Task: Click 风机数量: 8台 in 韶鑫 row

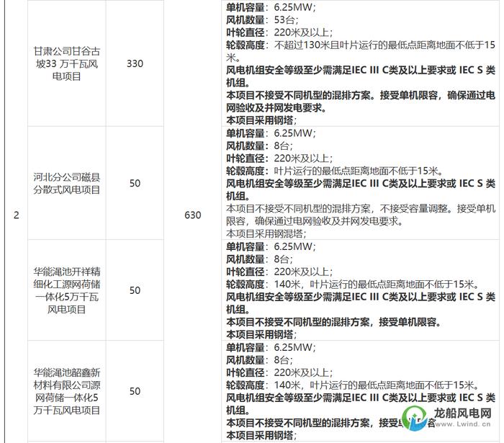Action: click(x=259, y=359)
